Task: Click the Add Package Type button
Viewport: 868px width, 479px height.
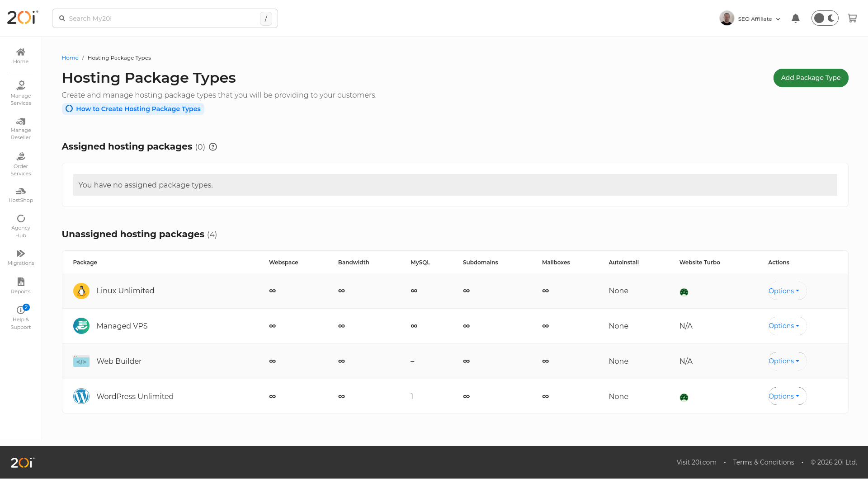Action: tap(811, 78)
